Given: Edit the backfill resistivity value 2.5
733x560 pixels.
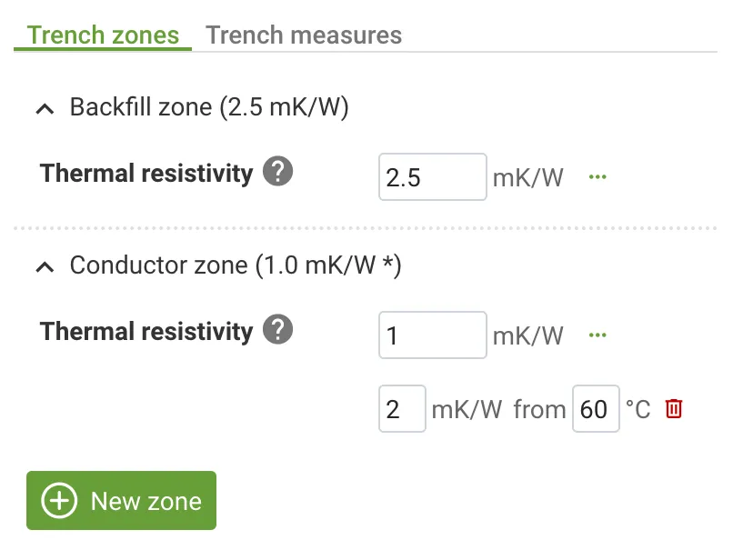Looking at the screenshot, I should click(432, 176).
